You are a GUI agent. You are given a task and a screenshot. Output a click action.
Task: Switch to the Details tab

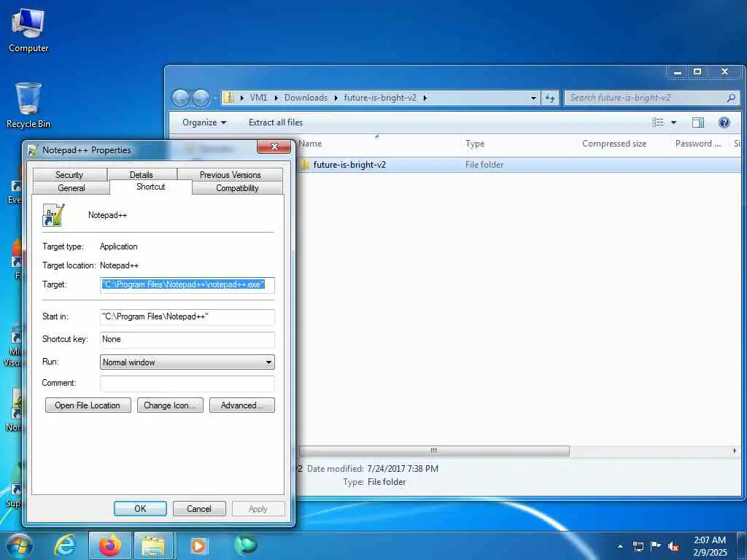tap(142, 175)
